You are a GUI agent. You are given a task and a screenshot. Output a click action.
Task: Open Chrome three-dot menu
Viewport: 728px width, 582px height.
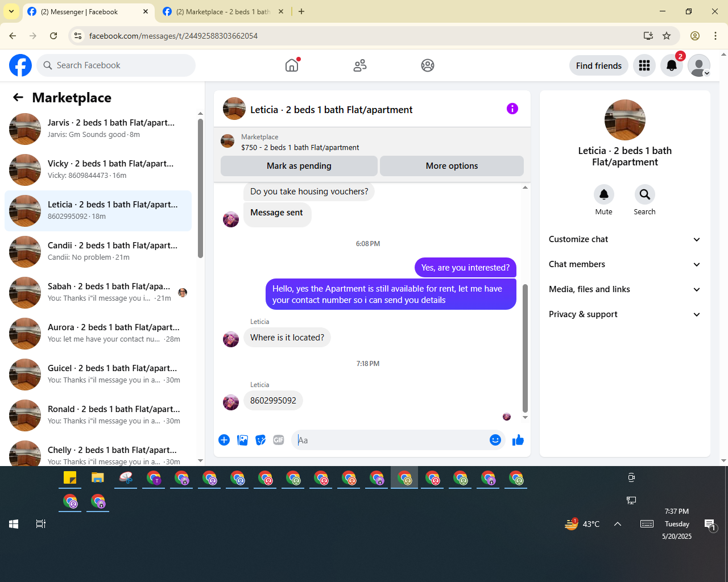pos(715,36)
